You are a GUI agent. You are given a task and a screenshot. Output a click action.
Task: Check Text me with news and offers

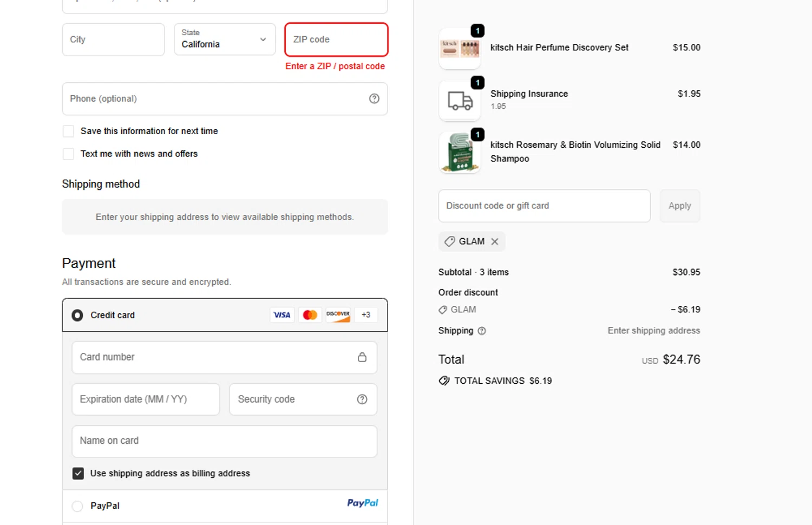pyautogui.click(x=68, y=154)
